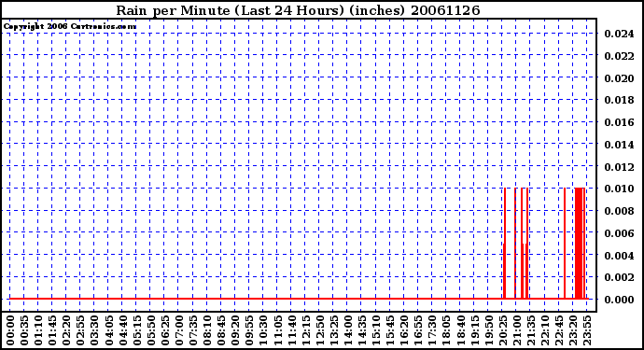Click the 21:00 time label
This screenshot has height=350, width=644.
click(x=516, y=330)
